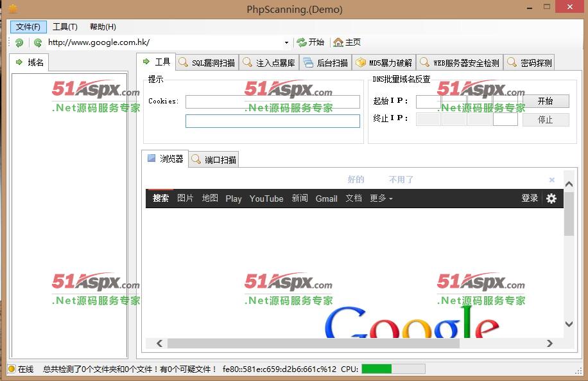Open the MD5暴力破解 tab
This screenshot has height=381, width=588.
(384, 63)
